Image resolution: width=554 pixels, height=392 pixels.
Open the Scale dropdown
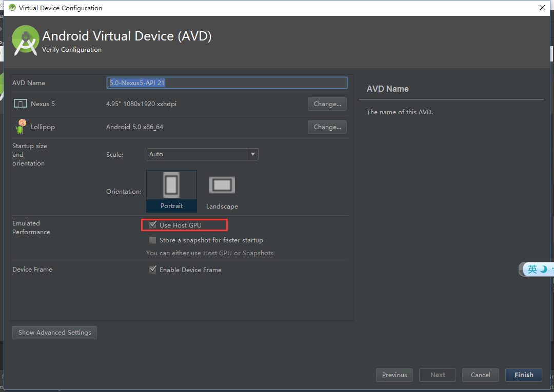point(252,154)
